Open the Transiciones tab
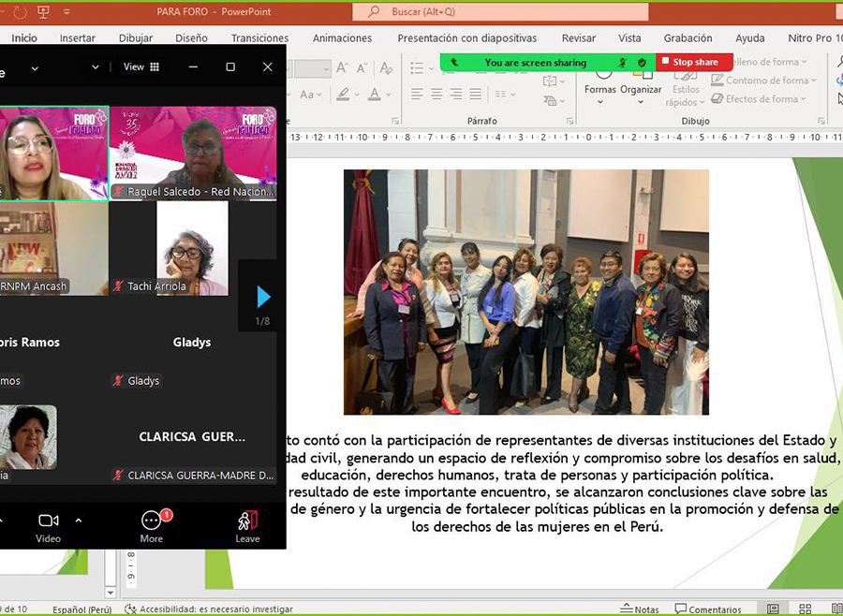This screenshot has width=843, height=616. point(259,38)
